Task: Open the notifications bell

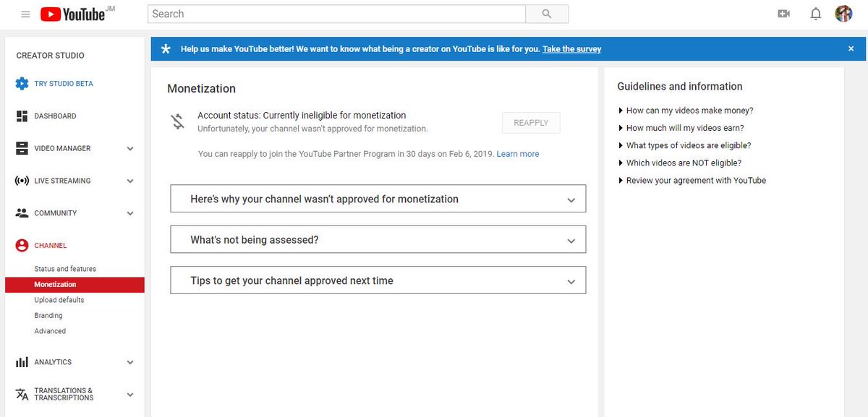Action: 816,14
